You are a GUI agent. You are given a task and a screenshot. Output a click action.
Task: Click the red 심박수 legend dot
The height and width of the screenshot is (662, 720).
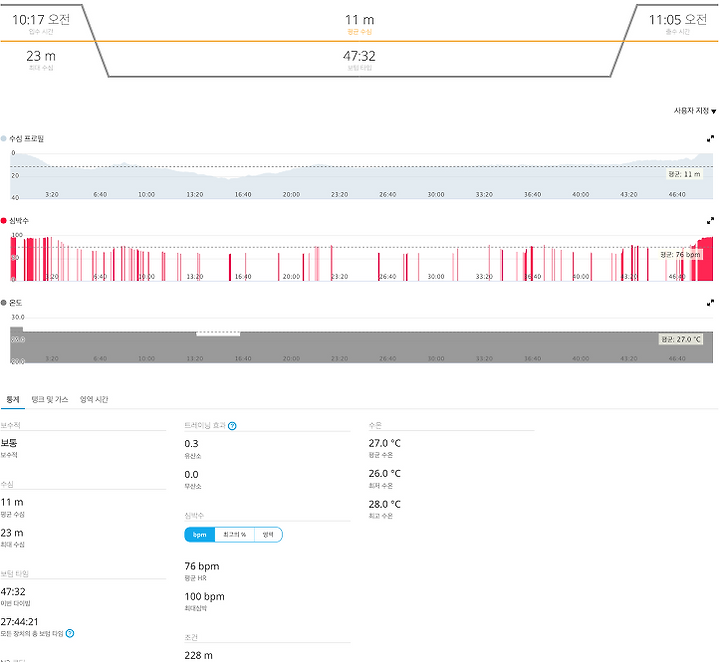[4, 221]
